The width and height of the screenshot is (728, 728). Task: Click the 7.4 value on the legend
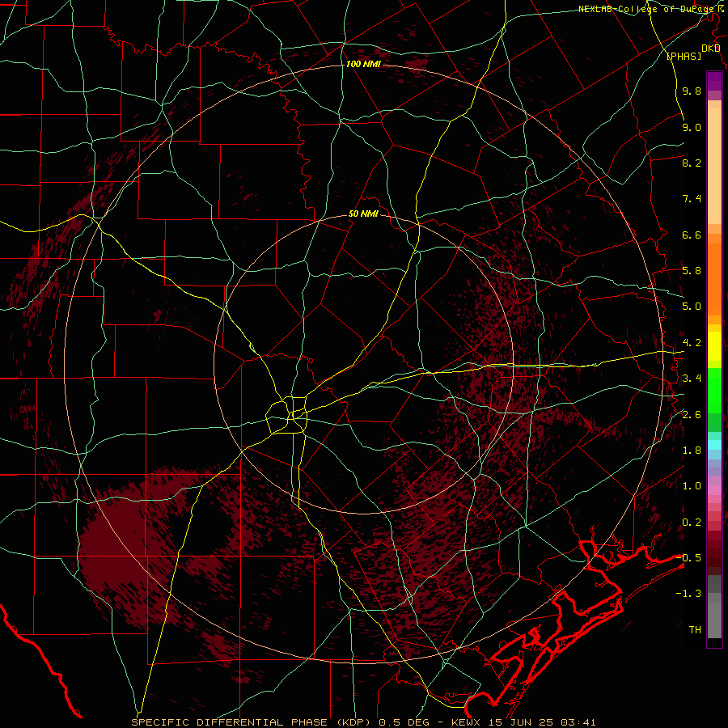tap(692, 199)
